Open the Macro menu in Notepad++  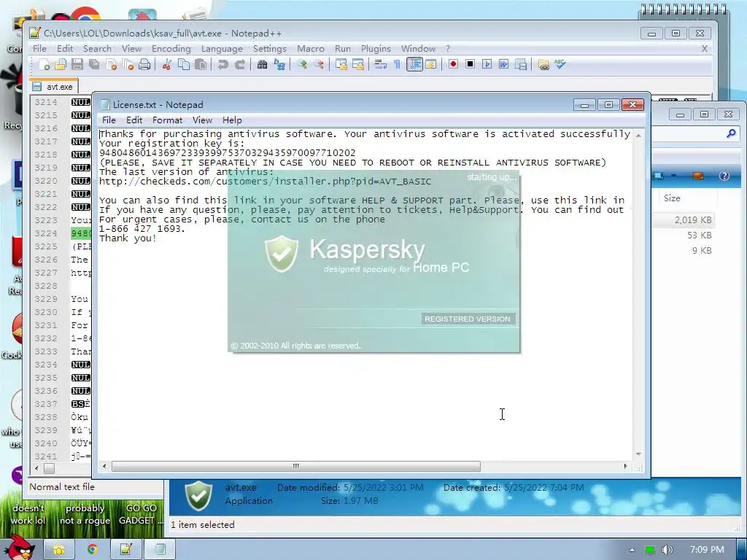click(x=311, y=49)
